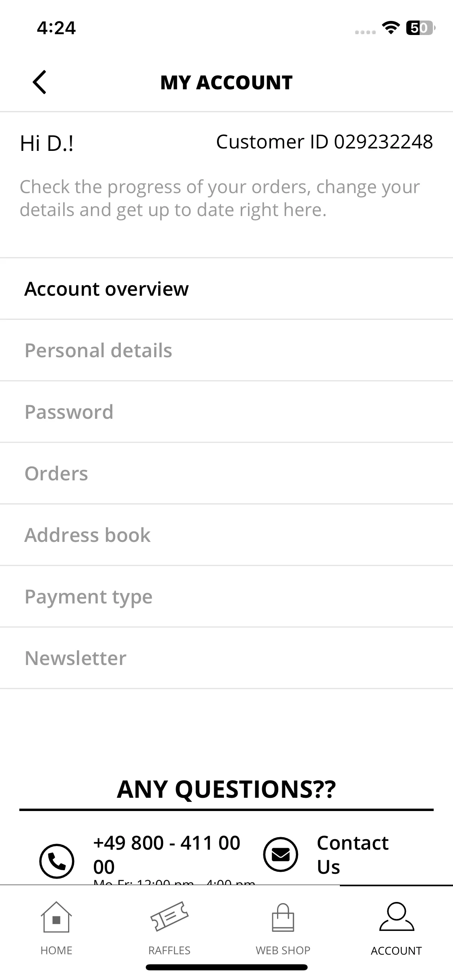Screen dimensions: 453x980
Task: Open Account overview
Action: tap(226, 289)
